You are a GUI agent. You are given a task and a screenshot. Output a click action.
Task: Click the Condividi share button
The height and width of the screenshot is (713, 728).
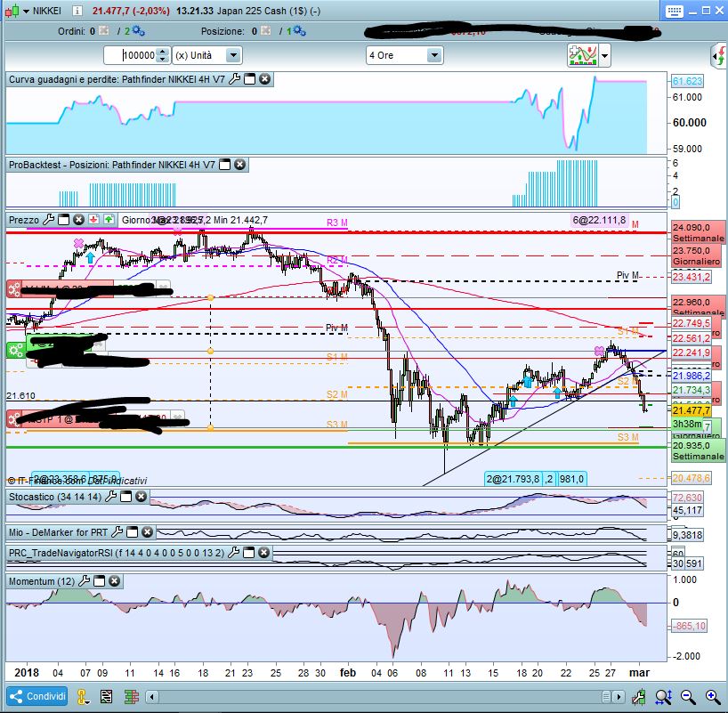pyautogui.click(x=37, y=696)
